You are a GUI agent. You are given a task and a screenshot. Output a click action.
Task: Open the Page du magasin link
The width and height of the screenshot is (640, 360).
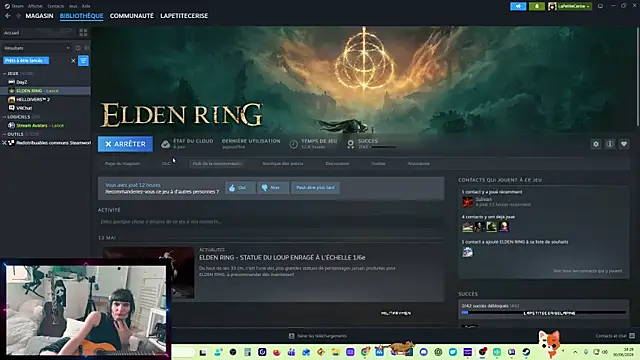tap(122, 164)
